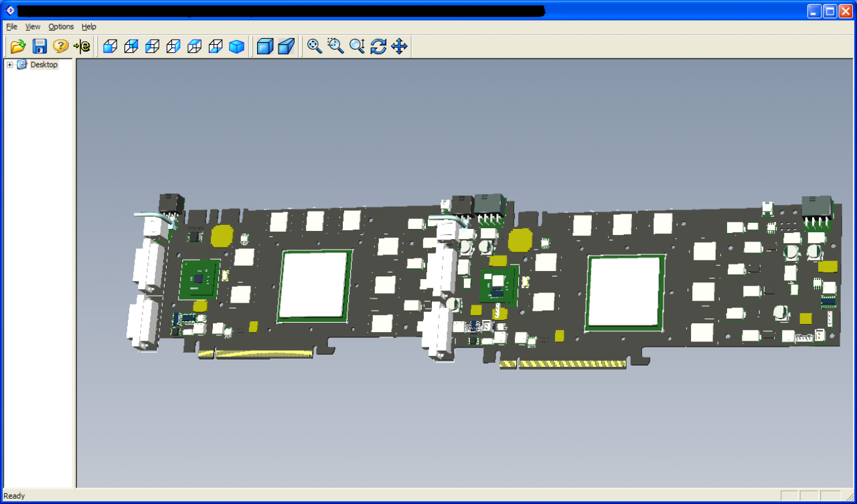
Task: Open the File menu
Action: point(11,27)
